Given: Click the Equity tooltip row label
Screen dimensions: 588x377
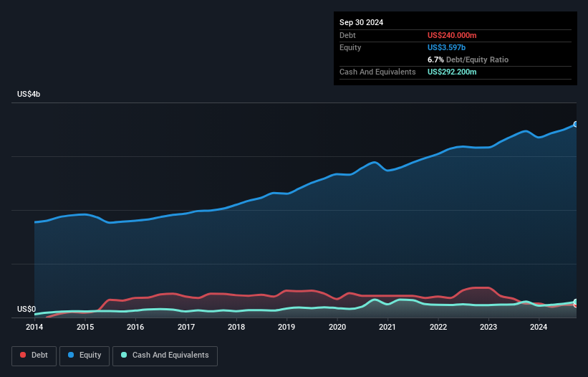Looking at the screenshot, I should coord(350,47).
